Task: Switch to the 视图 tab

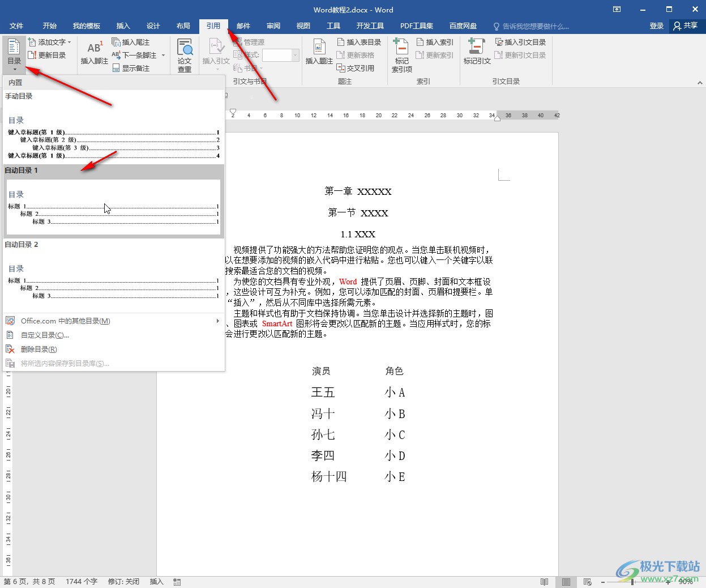Action: click(x=303, y=26)
